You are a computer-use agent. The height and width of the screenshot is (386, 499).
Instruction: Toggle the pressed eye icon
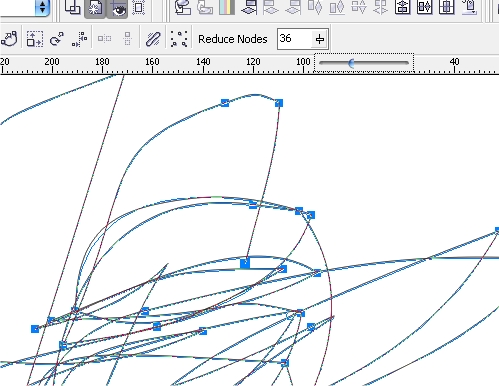pos(117,8)
